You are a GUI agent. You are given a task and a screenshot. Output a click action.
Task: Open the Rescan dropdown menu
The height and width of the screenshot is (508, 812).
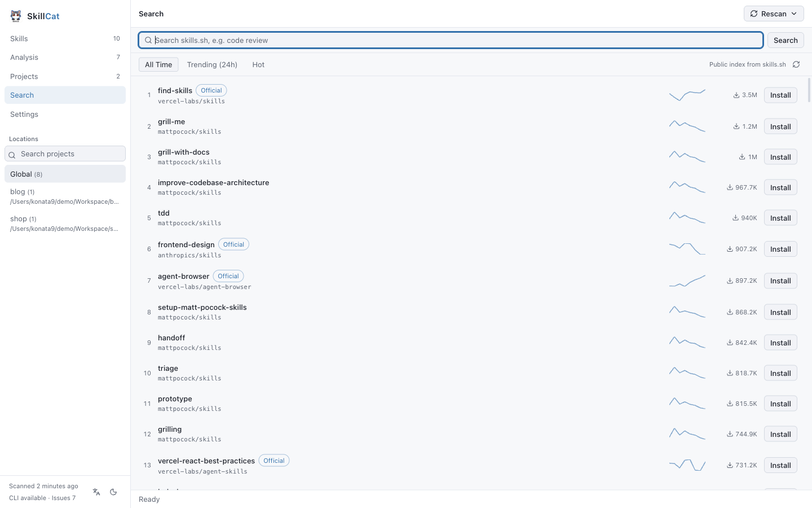tap(774, 14)
